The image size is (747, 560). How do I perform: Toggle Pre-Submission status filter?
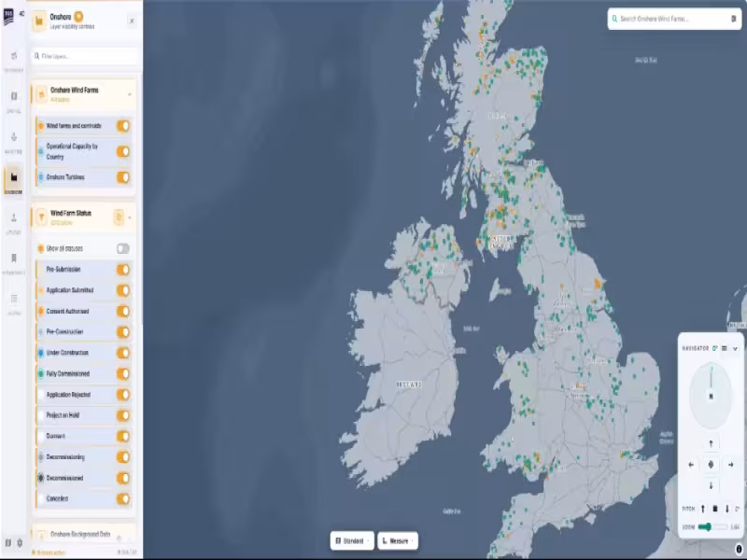[123, 270]
